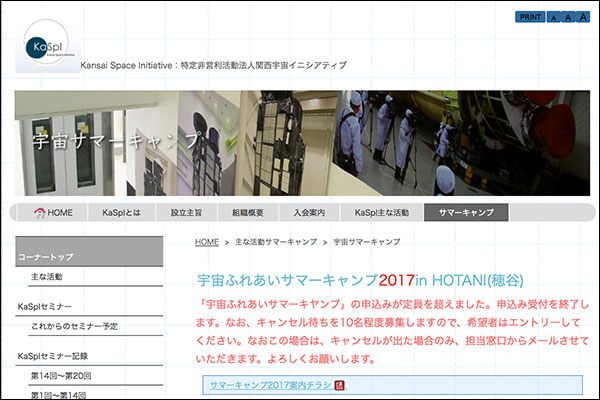Open the KaSpI主な活動 menu item

coord(382,212)
